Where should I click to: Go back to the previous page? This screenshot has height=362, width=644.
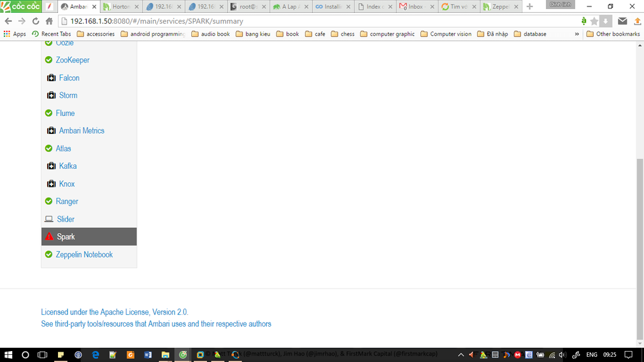[x=8, y=21]
